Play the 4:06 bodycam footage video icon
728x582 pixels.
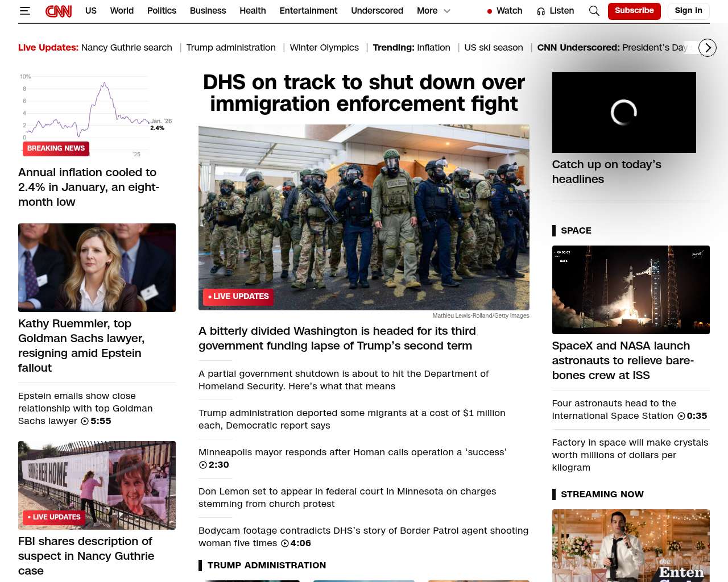[285, 543]
